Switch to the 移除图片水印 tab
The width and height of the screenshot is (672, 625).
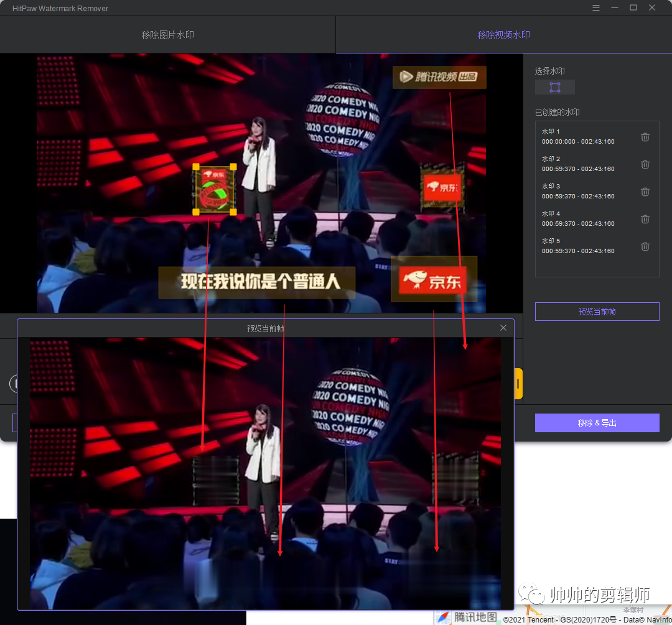pyautogui.click(x=167, y=35)
